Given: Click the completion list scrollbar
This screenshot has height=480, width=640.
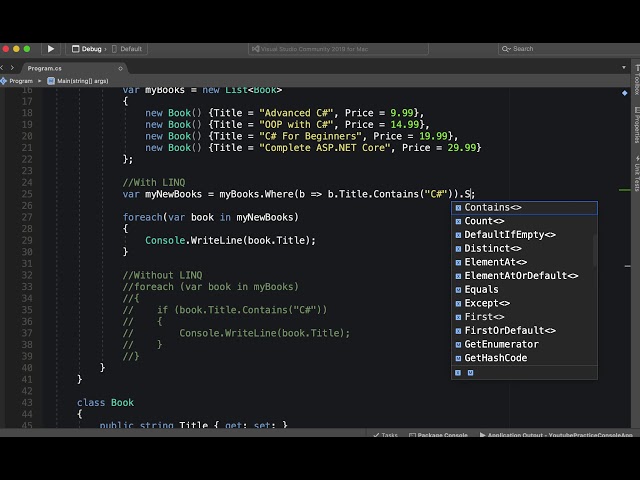Looking at the screenshot, I should 595,250.
